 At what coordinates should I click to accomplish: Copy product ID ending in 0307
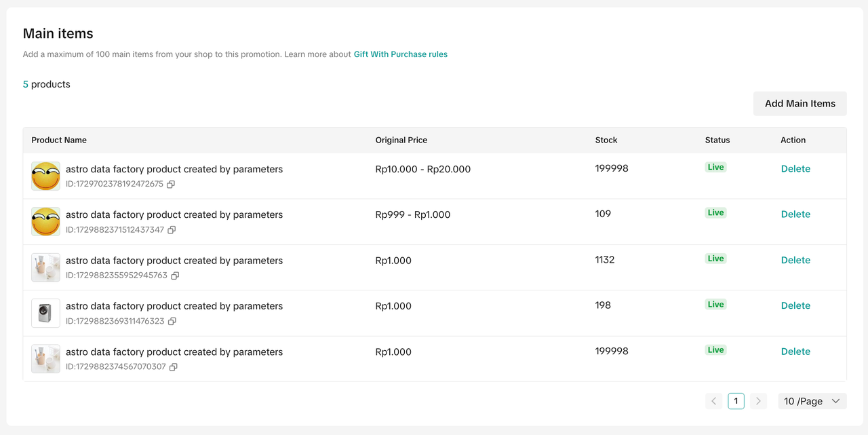pos(174,367)
